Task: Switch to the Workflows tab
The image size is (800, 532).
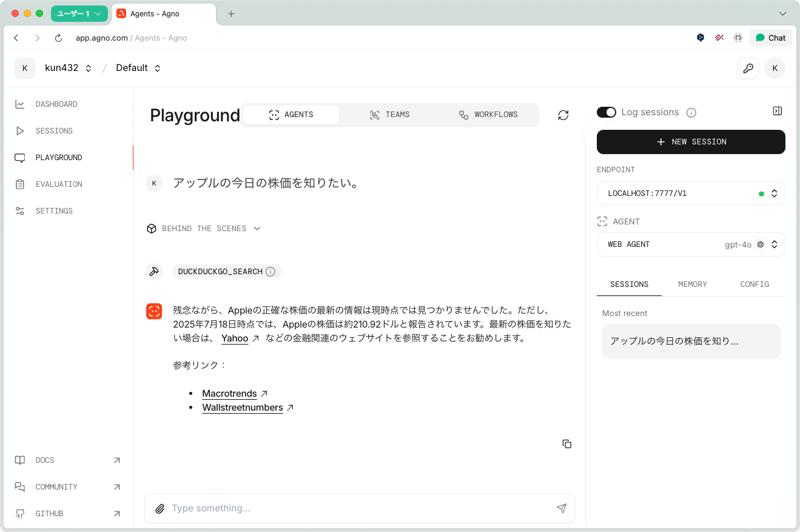Action: click(x=488, y=115)
